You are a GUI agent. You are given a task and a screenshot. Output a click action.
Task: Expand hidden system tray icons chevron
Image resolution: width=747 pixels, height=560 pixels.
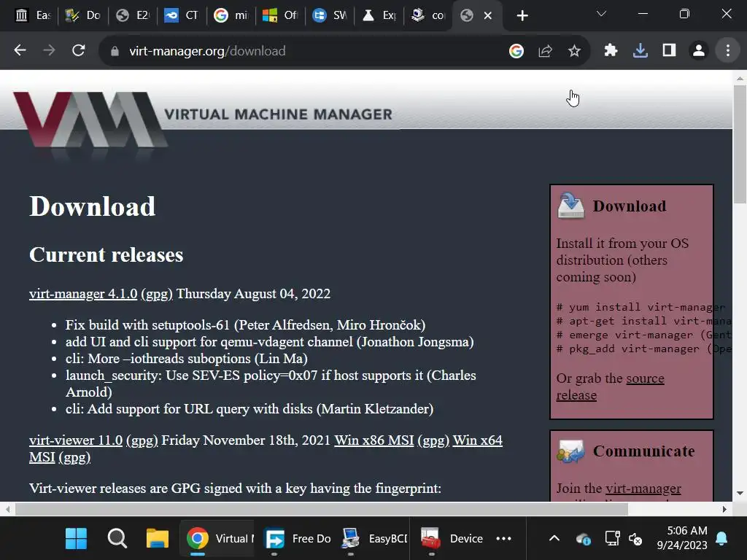coord(554,539)
